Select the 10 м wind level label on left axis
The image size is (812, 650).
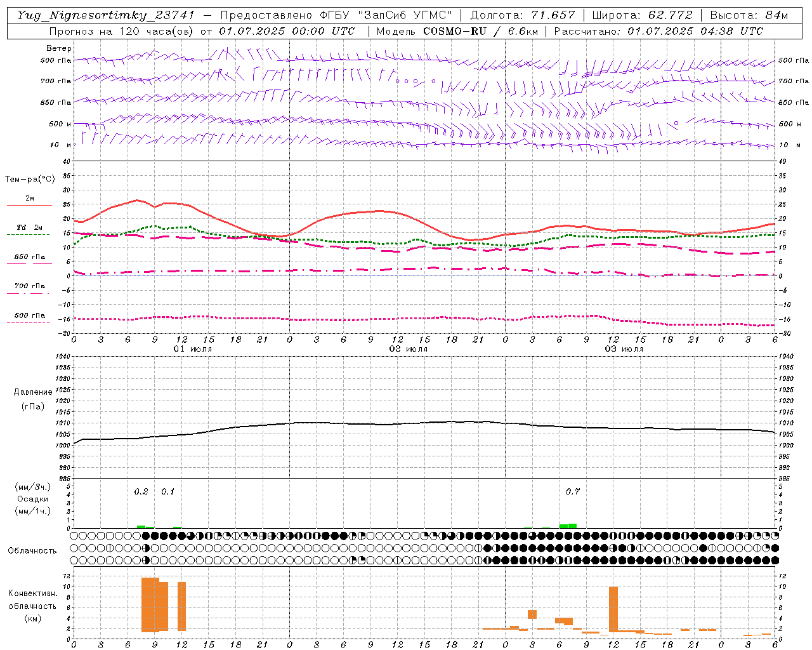60,145
